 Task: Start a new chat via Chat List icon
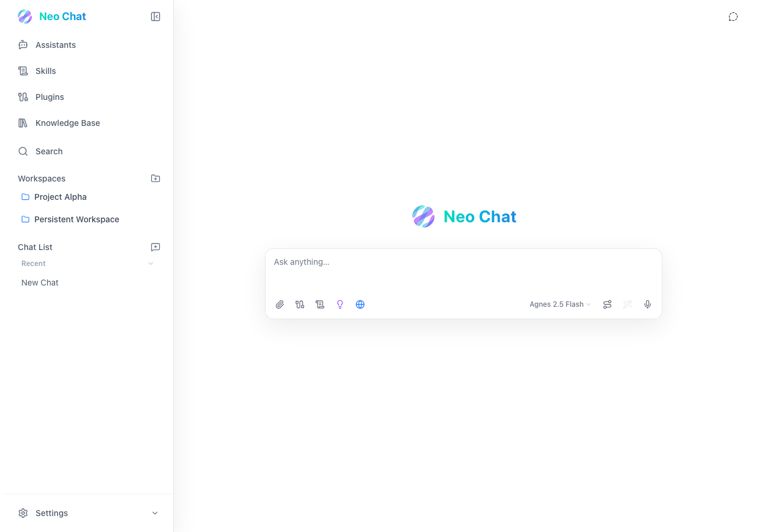pos(156,247)
